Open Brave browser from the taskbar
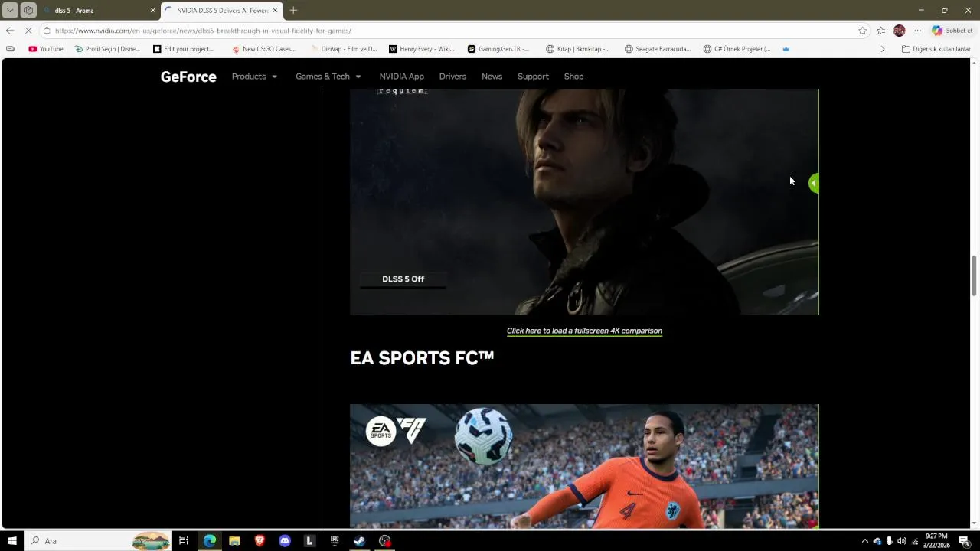980x551 pixels. [x=260, y=541]
